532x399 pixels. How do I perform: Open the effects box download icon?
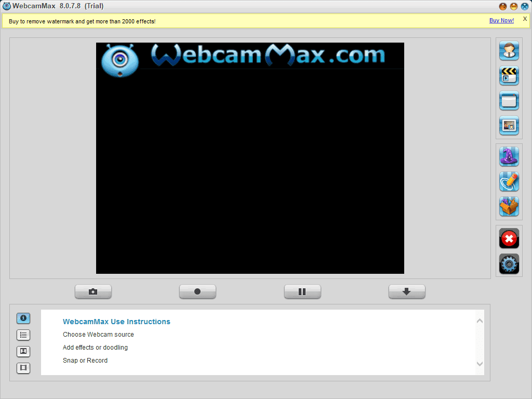[x=509, y=206]
